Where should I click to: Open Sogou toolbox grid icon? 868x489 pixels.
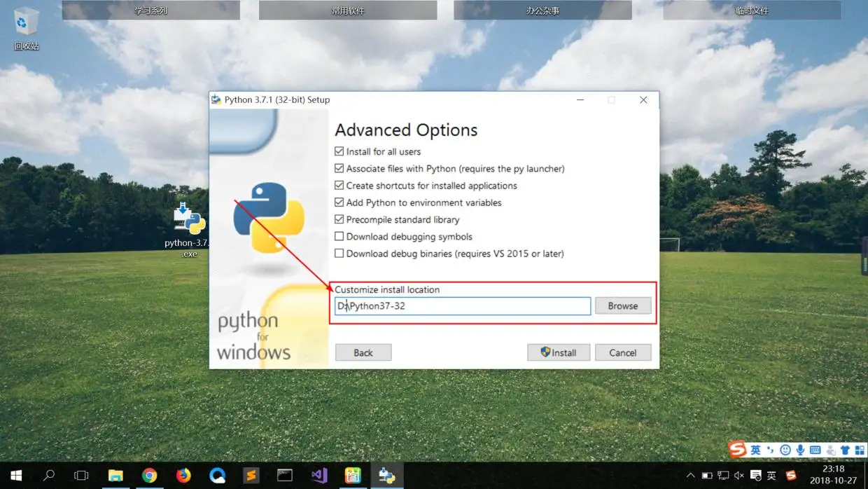pos(860,450)
